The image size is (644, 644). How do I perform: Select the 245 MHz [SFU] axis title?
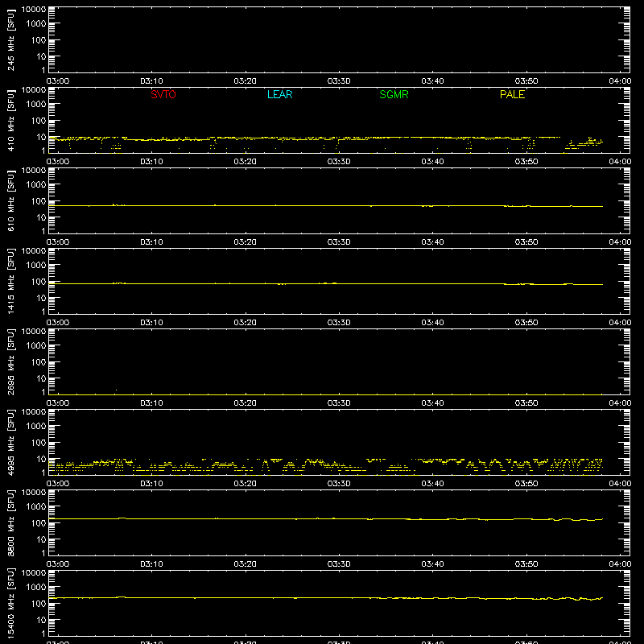10,41
